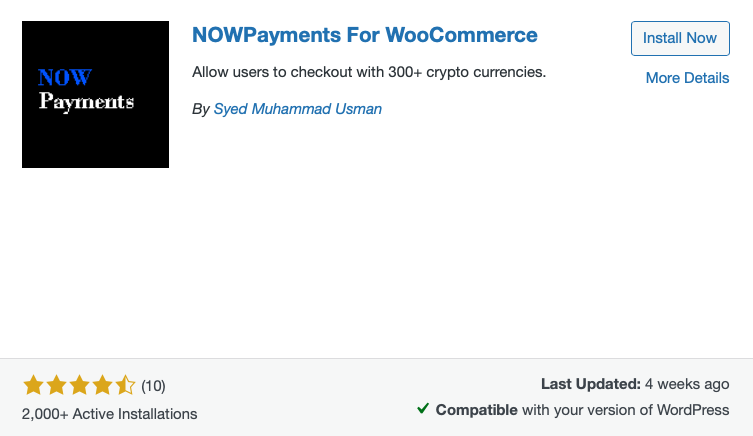This screenshot has height=436, width=753.
Task: Click the Install Now button
Action: point(680,38)
